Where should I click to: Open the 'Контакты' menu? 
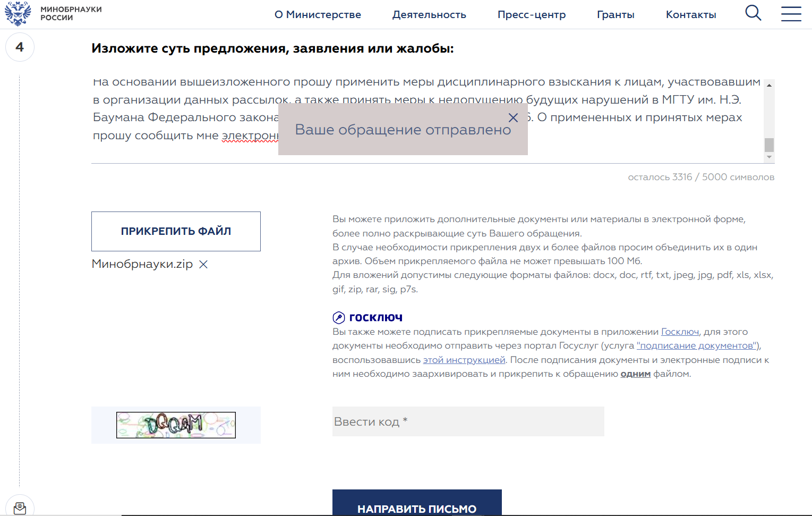691,15
